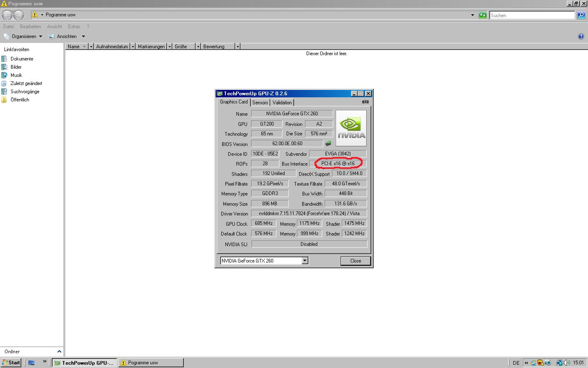Expand quick launch overflow chevron

[x=45, y=361]
